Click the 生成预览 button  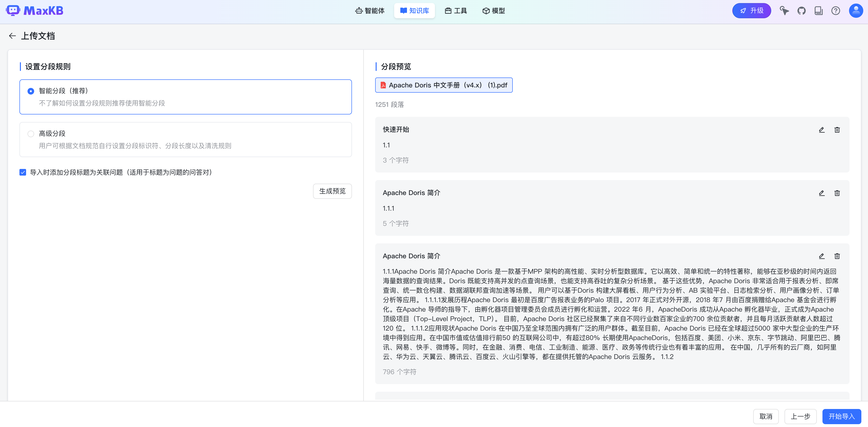click(x=332, y=191)
